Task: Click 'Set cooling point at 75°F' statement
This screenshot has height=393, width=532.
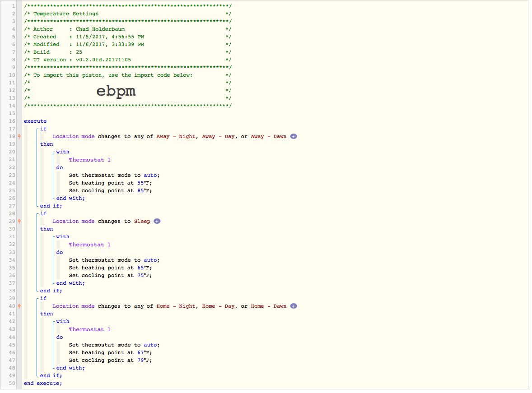Action: (110, 275)
